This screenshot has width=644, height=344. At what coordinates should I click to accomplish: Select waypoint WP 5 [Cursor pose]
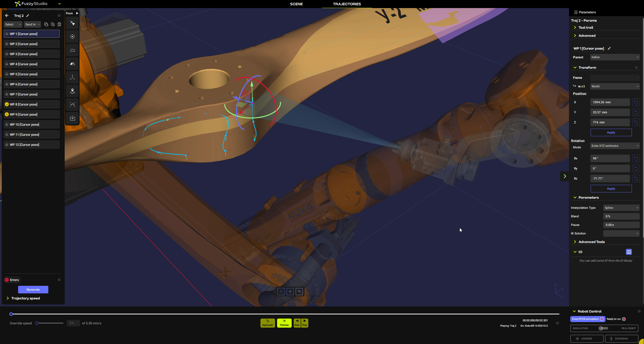coord(32,74)
